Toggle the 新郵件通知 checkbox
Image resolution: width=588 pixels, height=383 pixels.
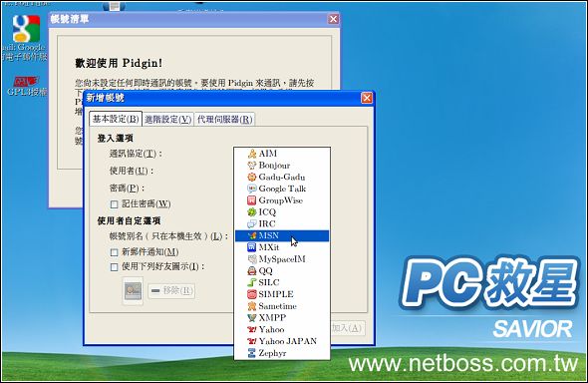(114, 252)
